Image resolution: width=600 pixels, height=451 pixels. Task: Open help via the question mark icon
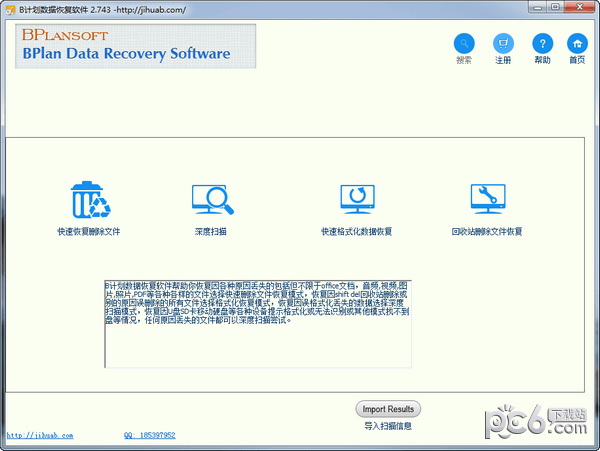click(x=543, y=43)
